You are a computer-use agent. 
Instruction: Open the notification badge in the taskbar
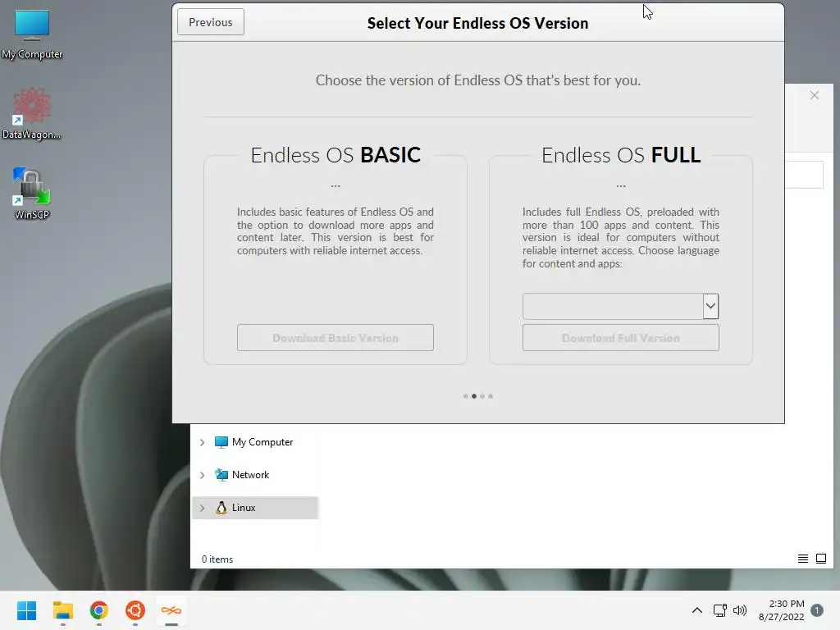point(817,610)
